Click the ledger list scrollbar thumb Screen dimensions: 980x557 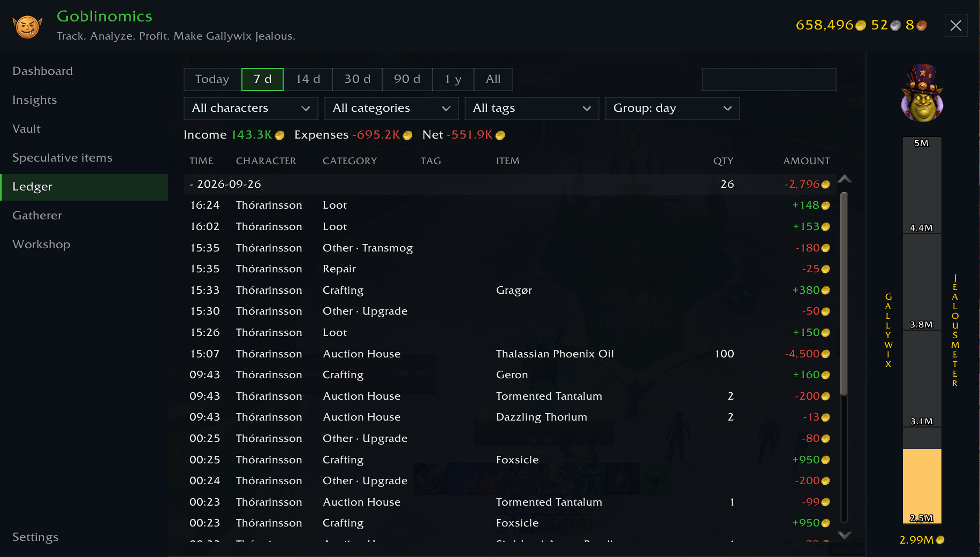tap(844, 294)
